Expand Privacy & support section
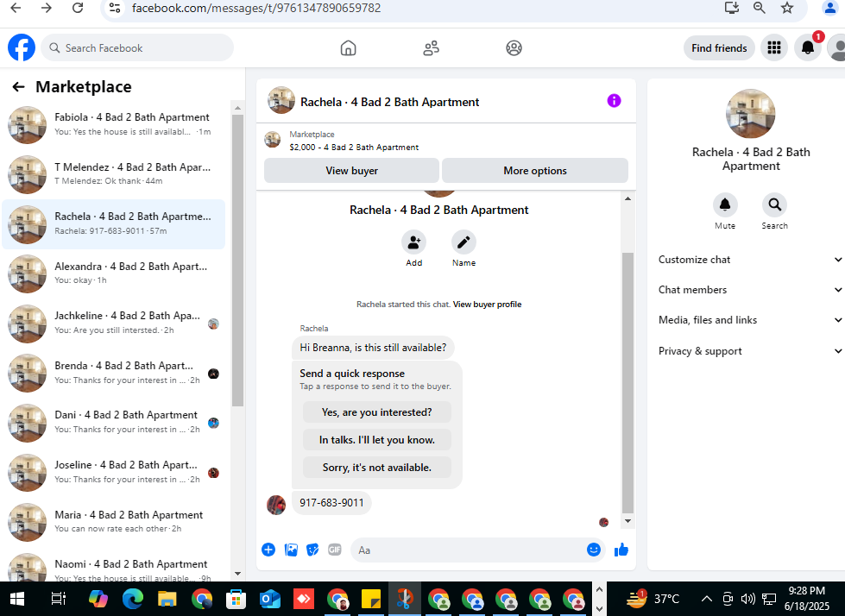The height and width of the screenshot is (616, 845). 750,351
